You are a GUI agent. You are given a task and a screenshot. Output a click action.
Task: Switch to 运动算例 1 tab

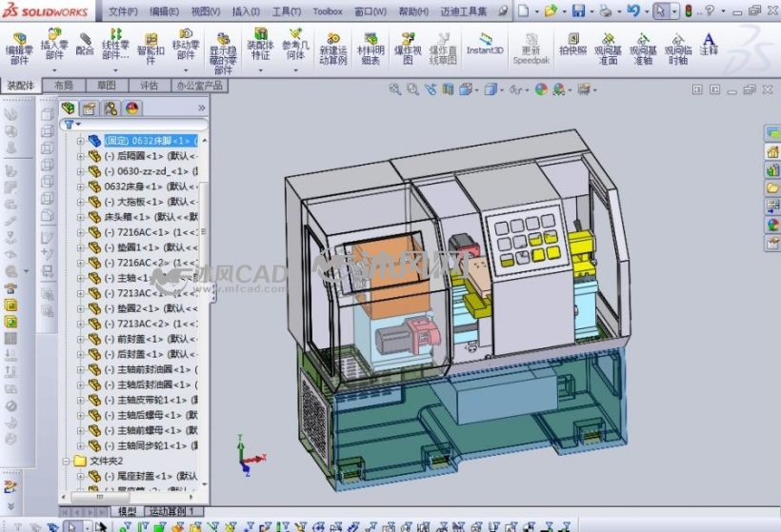coord(172,511)
